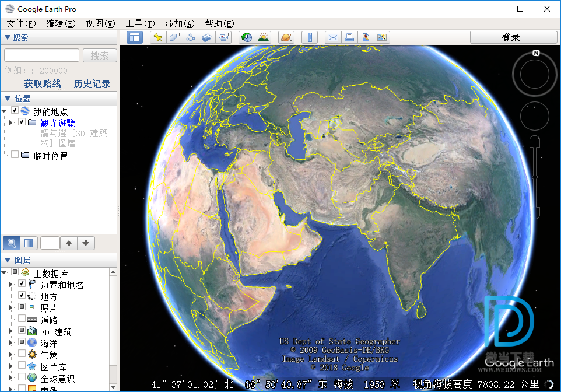Print the current view icon
The width and height of the screenshot is (561, 392).
click(x=349, y=37)
